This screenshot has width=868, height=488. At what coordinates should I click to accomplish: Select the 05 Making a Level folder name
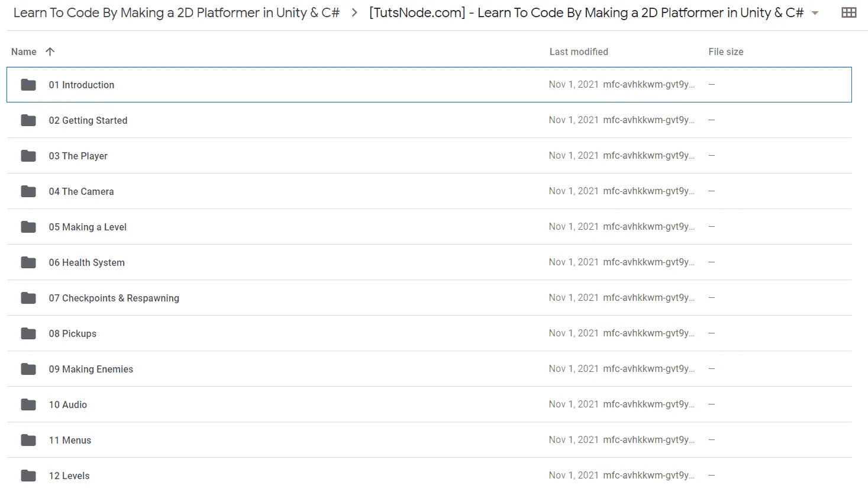click(x=88, y=227)
